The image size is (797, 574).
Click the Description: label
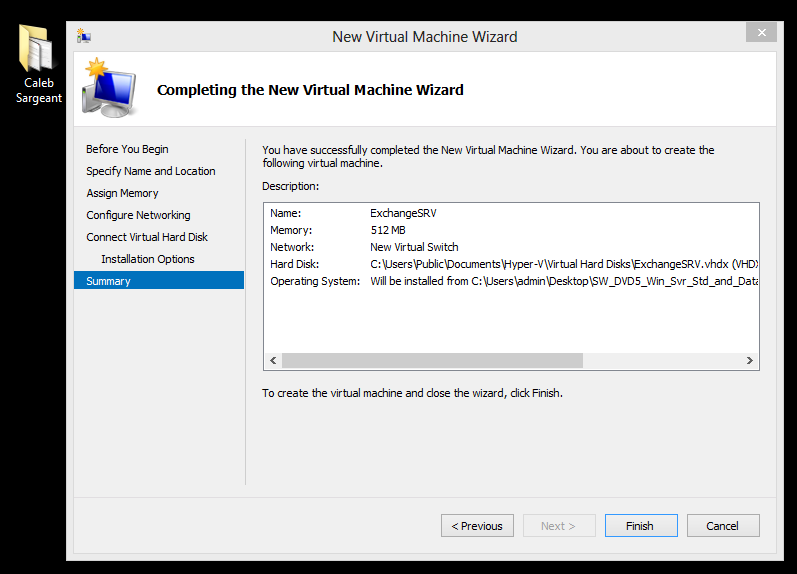(291, 186)
